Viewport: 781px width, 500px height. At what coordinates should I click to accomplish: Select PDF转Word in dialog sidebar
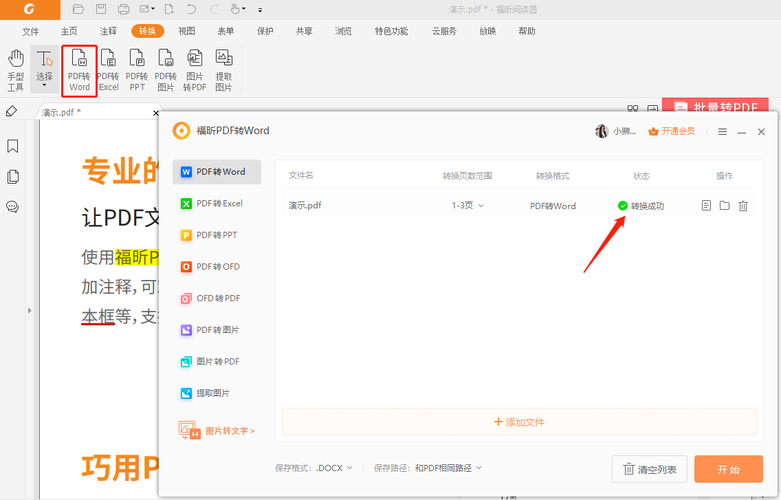(217, 172)
